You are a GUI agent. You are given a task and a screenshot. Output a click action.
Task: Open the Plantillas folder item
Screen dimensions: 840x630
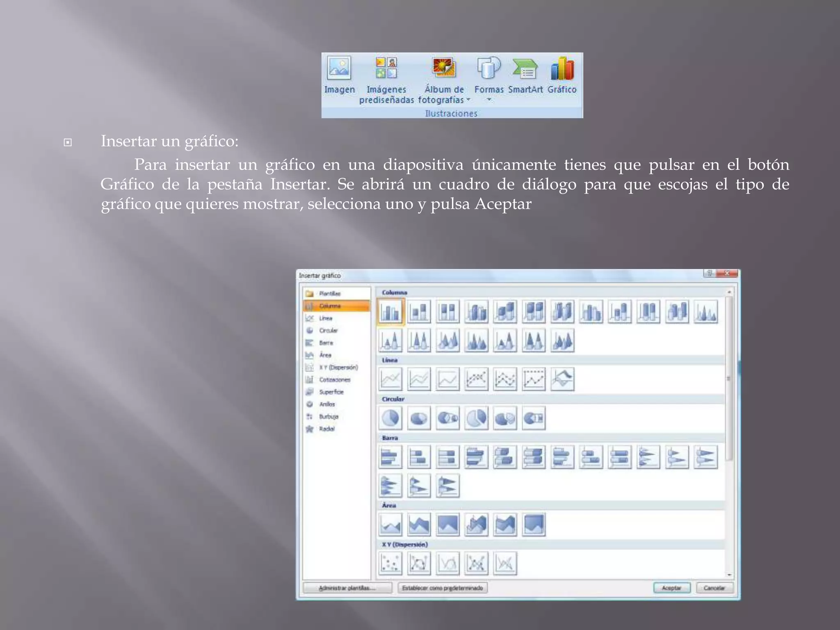[x=329, y=294]
